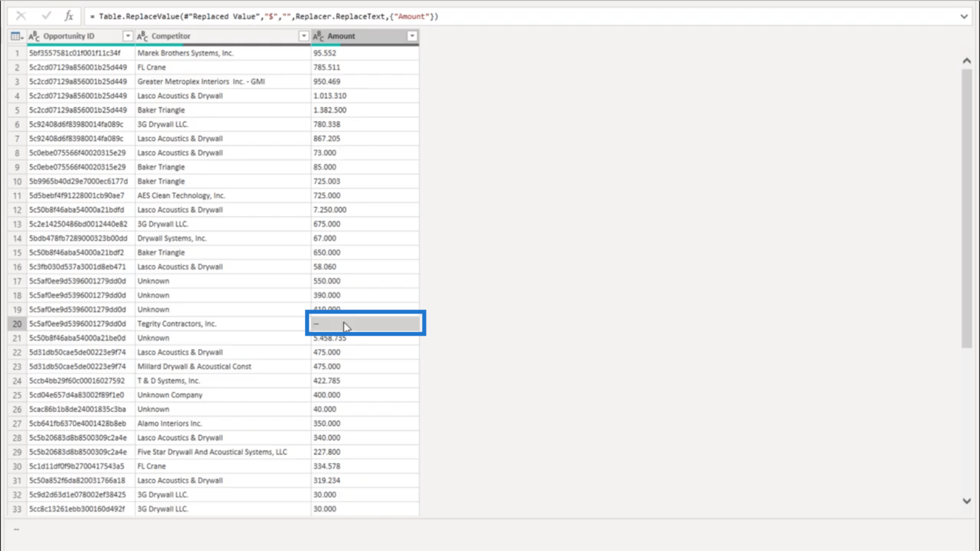Select row number 1
The image size is (980, 551).
point(17,53)
